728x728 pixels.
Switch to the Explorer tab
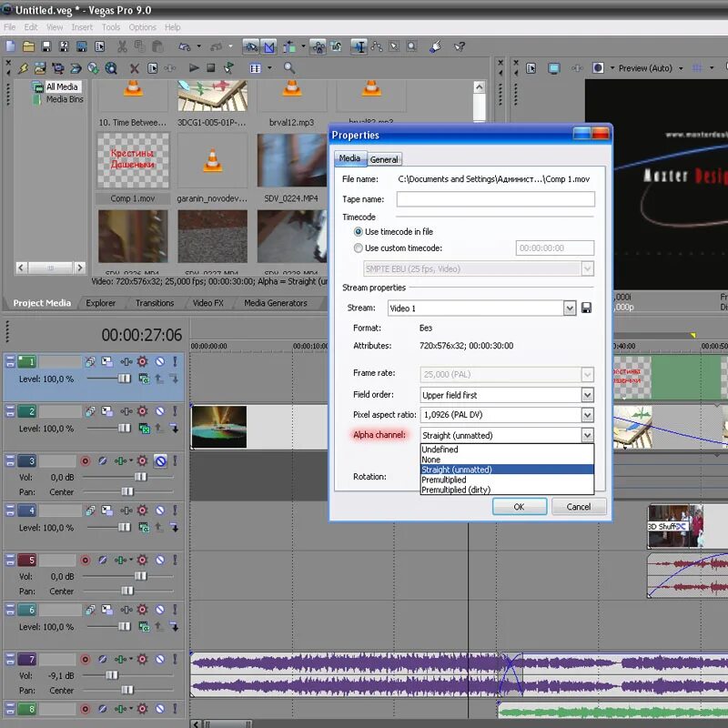click(x=100, y=303)
